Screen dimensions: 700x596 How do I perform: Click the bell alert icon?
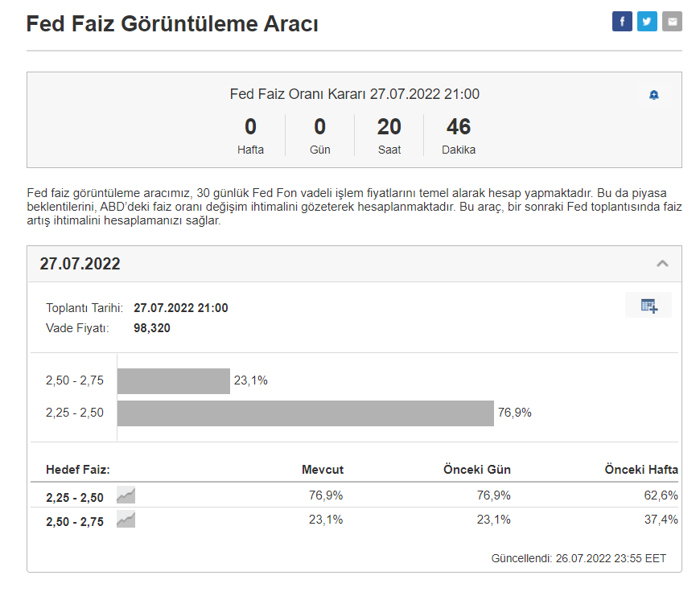(654, 95)
